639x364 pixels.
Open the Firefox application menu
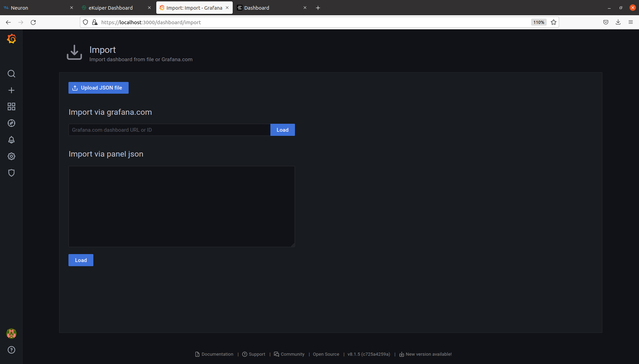tap(631, 22)
